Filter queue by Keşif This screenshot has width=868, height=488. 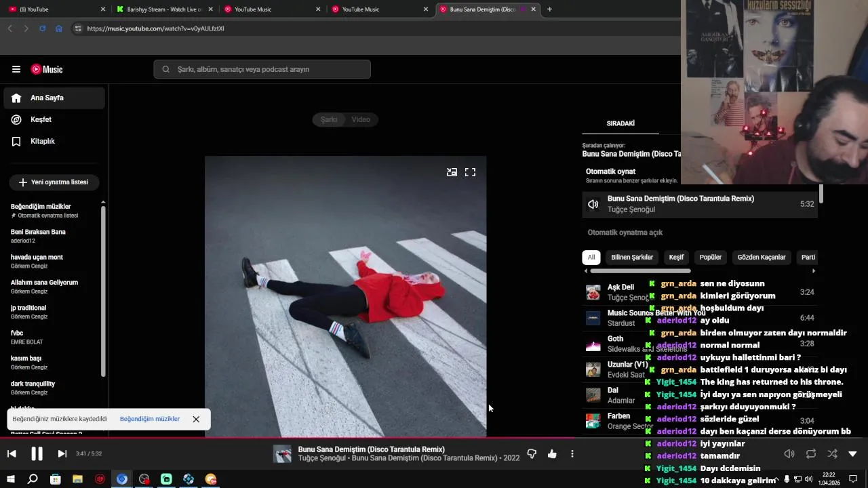[x=676, y=258]
